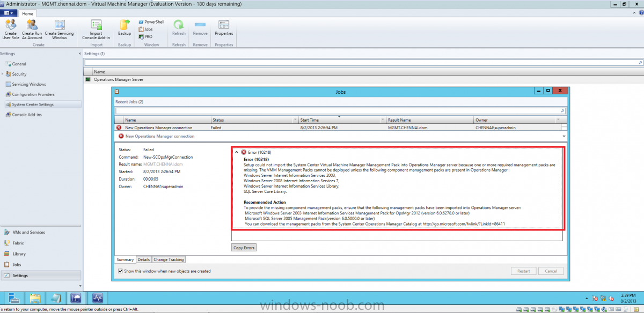The image size is (644, 313).
Task: Open the Jobs workspace in sidebar
Action: tap(41, 265)
